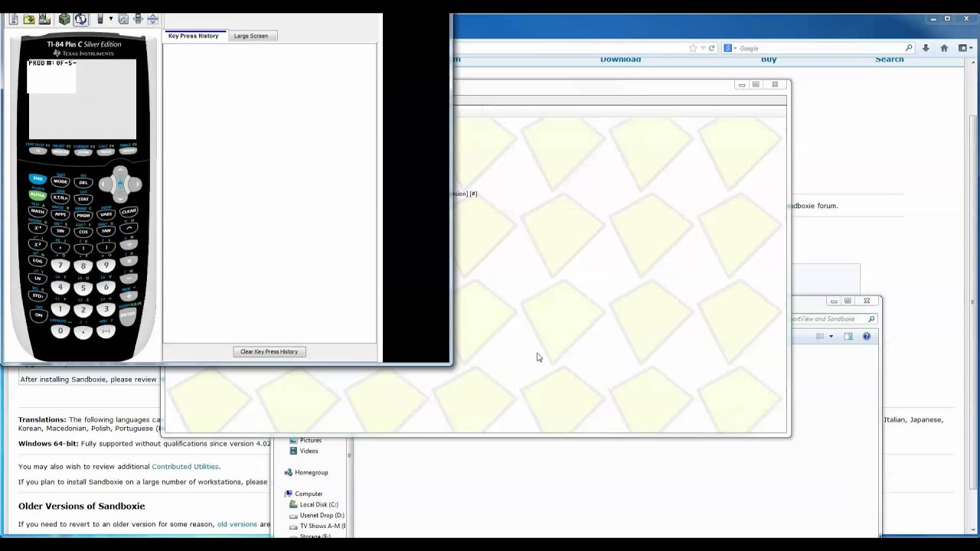Click reload icon in browser address bar

pyautogui.click(x=711, y=48)
